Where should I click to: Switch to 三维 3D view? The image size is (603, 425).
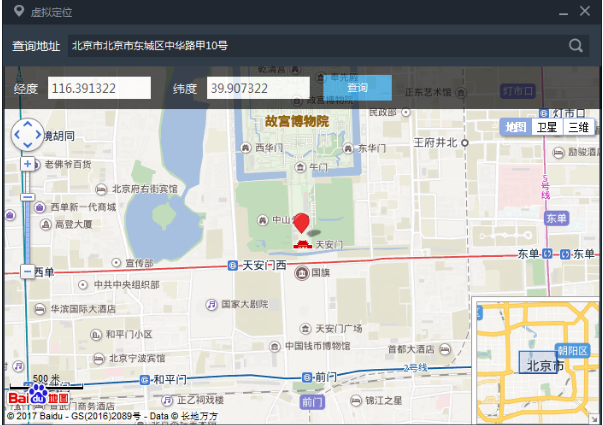(x=578, y=127)
